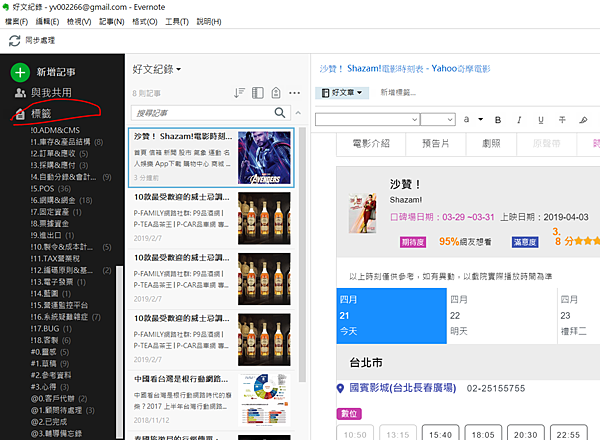Open the 編輯(E) menu
The image size is (600, 440).
(x=47, y=22)
